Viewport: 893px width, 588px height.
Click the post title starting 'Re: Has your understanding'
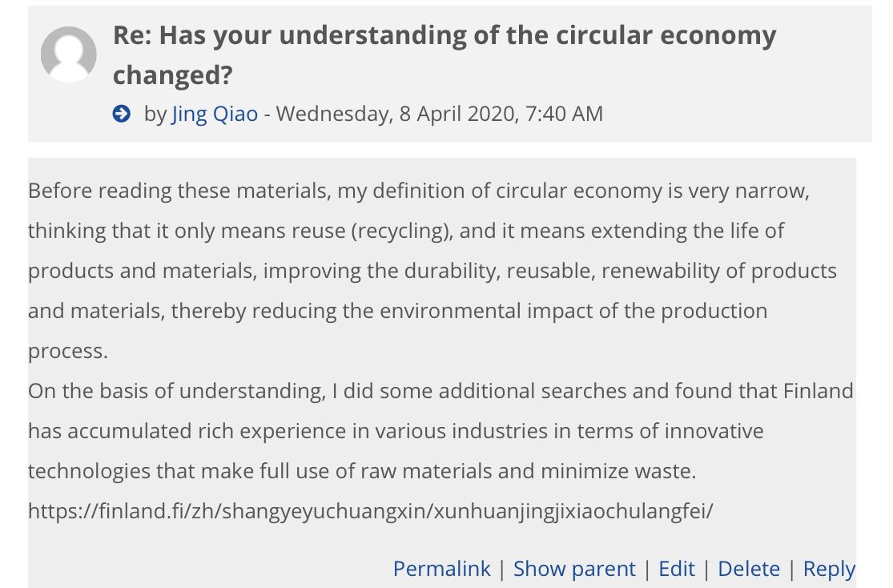click(444, 36)
